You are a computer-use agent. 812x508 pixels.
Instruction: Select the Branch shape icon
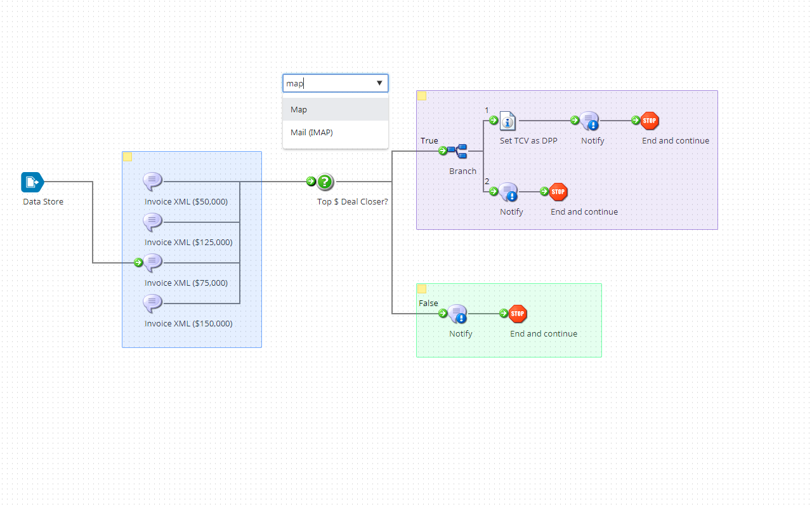(x=458, y=151)
